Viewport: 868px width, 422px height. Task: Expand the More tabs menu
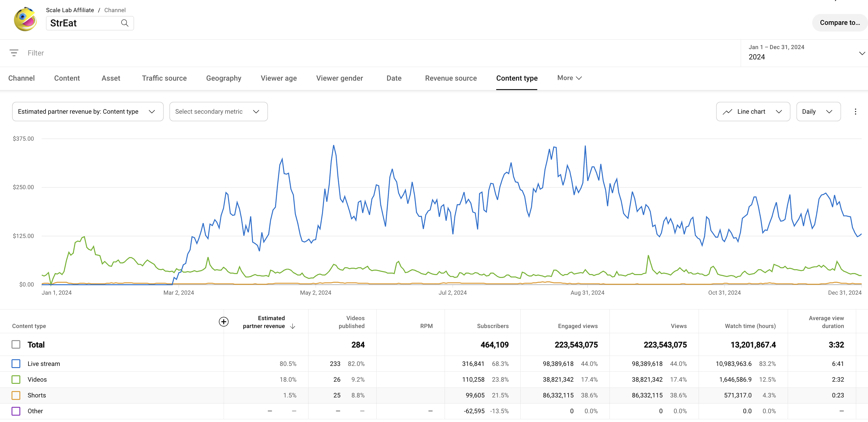[x=569, y=78]
